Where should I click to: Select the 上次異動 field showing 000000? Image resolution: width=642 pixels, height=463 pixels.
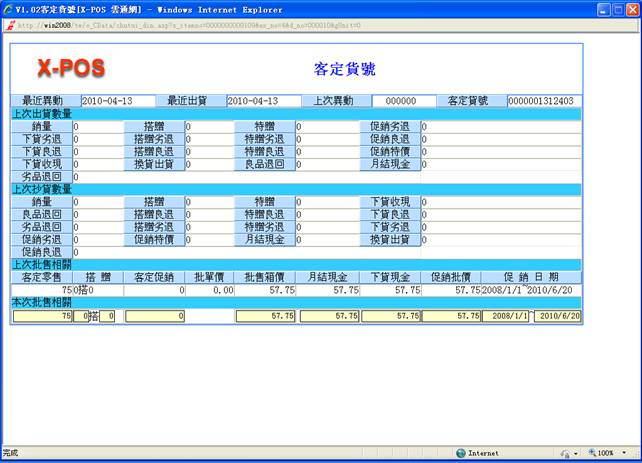click(x=404, y=101)
